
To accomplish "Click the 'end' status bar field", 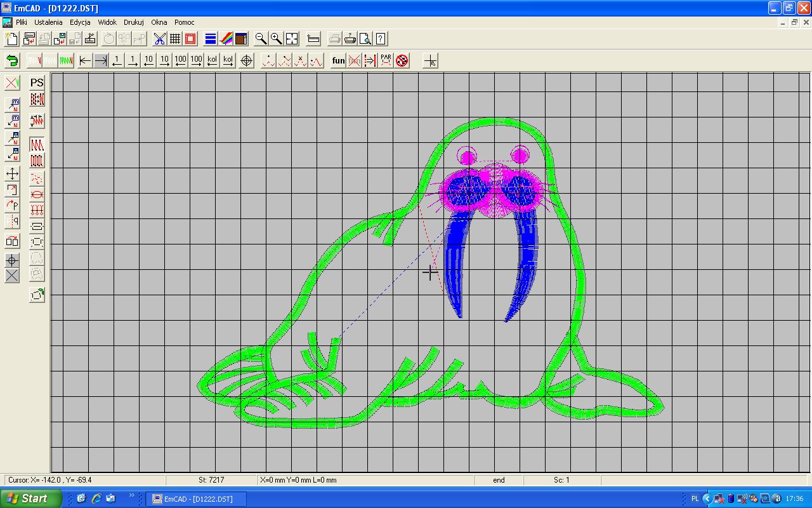I will coord(499,480).
